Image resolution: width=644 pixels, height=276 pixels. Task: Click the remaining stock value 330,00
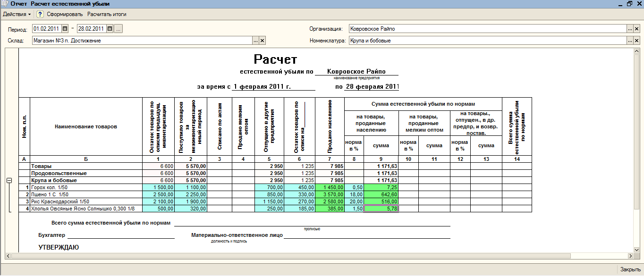pos(299,195)
